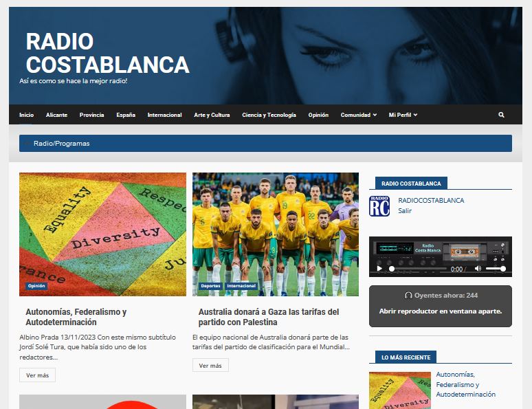532x409 pixels.
Task: Click the Opinión tag on diversity image
Action: 36,286
